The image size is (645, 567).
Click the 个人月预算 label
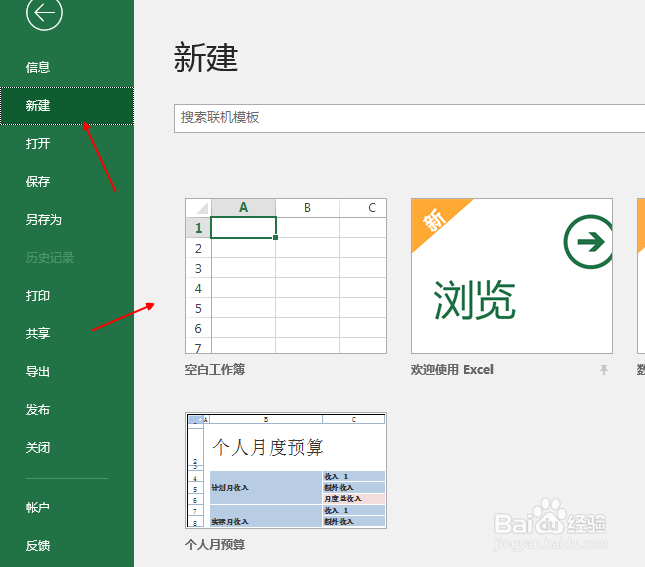[x=215, y=545]
